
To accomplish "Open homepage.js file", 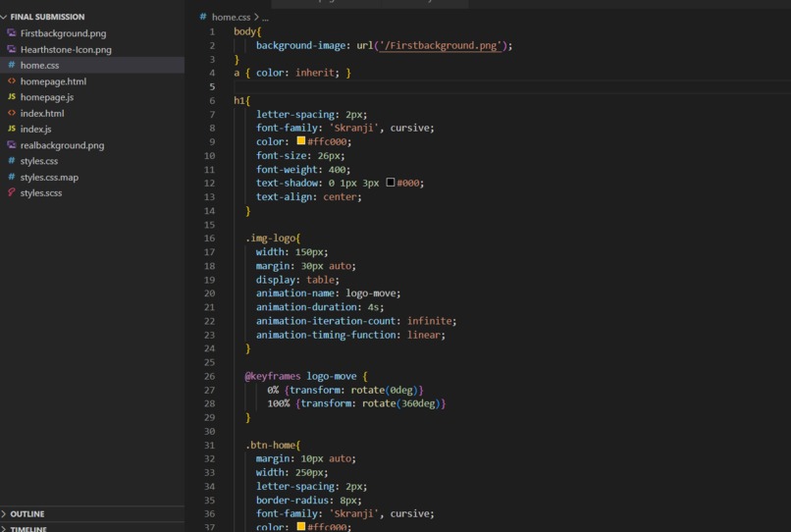I will point(46,97).
